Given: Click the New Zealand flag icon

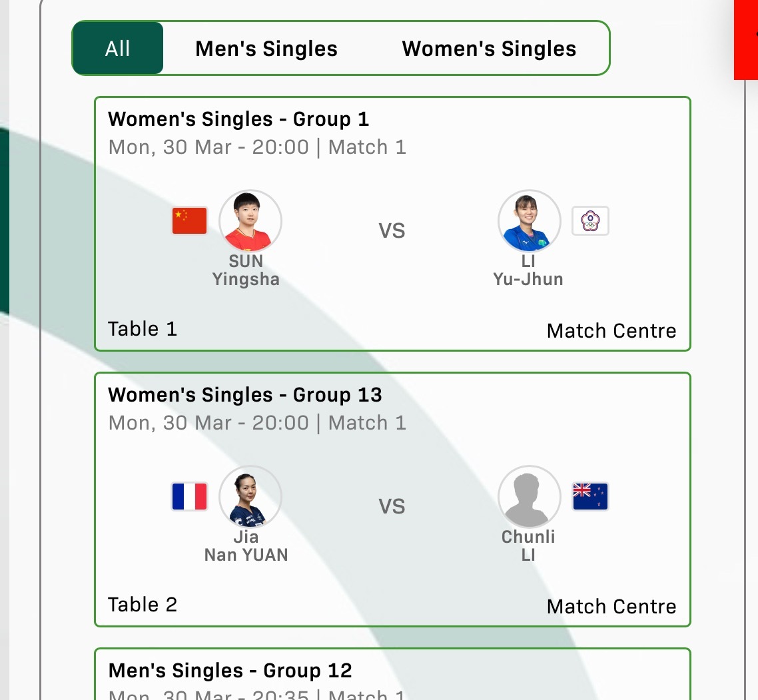Looking at the screenshot, I should tap(590, 497).
